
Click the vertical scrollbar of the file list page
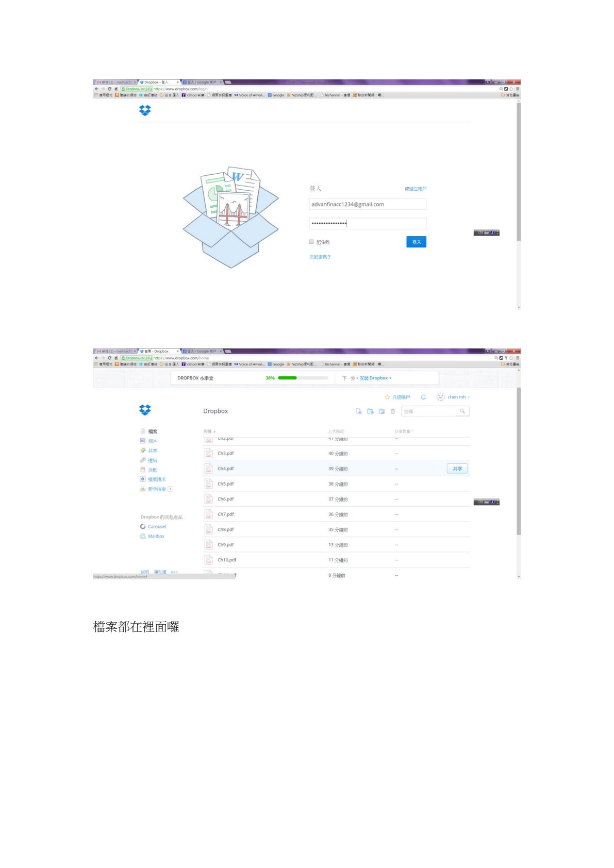pyautogui.click(x=519, y=461)
